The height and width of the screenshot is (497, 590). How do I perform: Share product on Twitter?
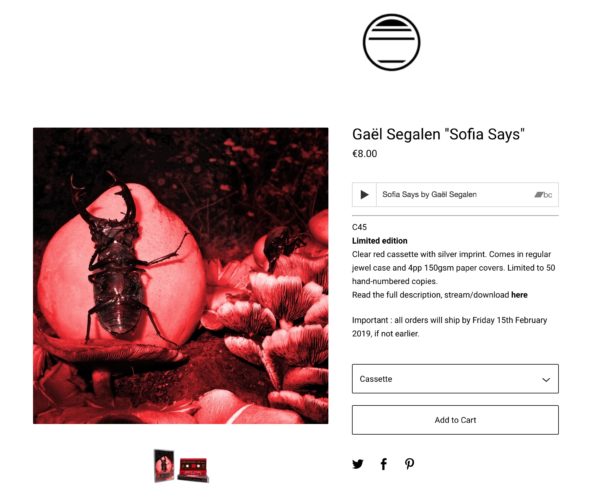(358, 464)
